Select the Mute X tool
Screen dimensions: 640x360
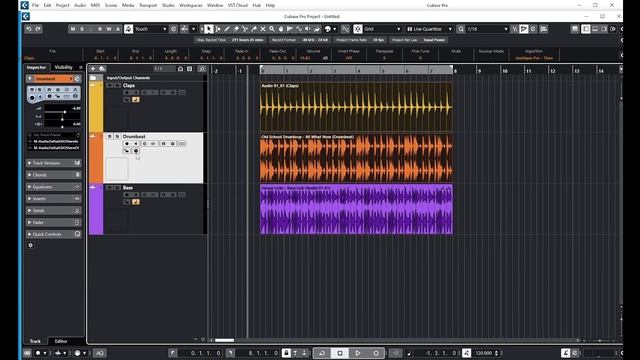click(263, 29)
